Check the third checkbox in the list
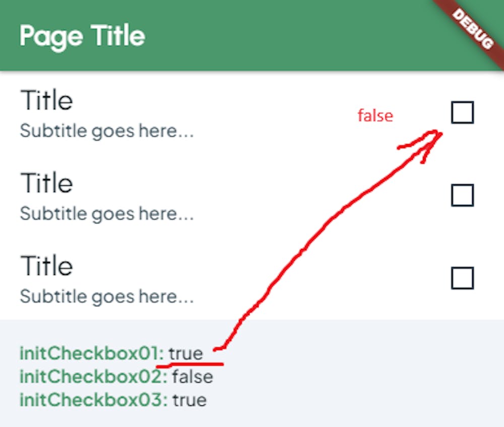The height and width of the screenshot is (427, 504). [x=463, y=278]
